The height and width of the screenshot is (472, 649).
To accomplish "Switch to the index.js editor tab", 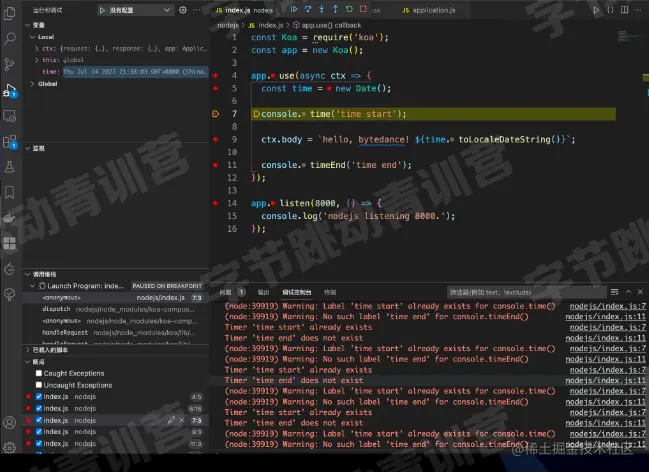I will (244, 10).
